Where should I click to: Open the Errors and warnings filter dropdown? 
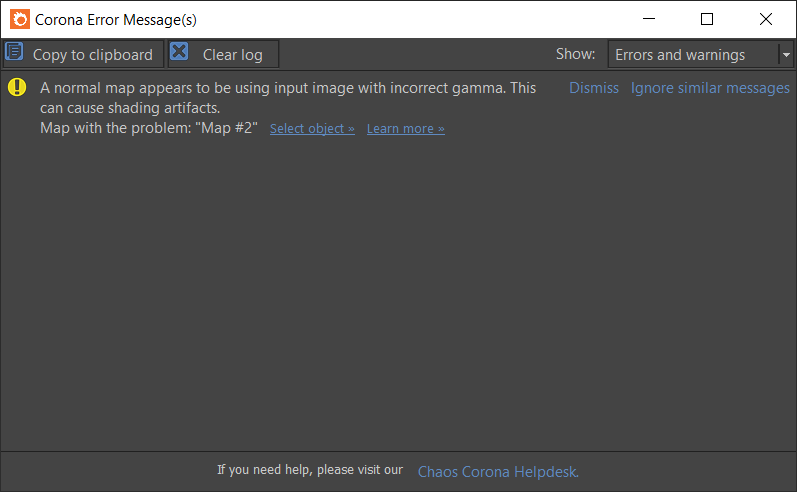[699, 54]
